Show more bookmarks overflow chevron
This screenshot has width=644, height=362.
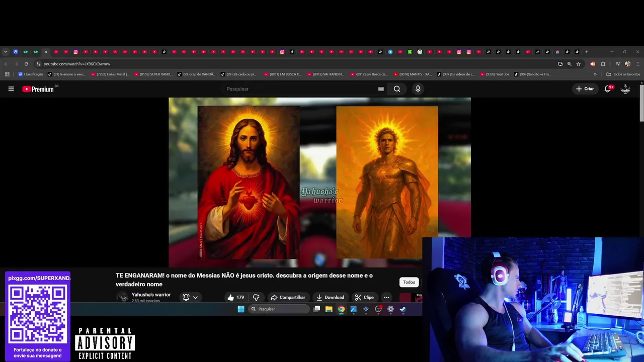(595, 74)
